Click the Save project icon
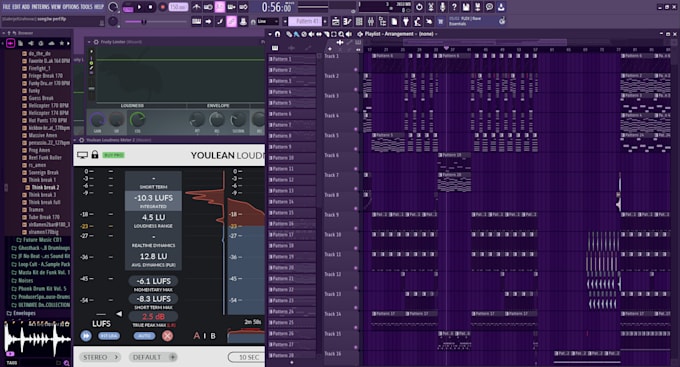This screenshot has width=680, height=367. tap(466, 7)
